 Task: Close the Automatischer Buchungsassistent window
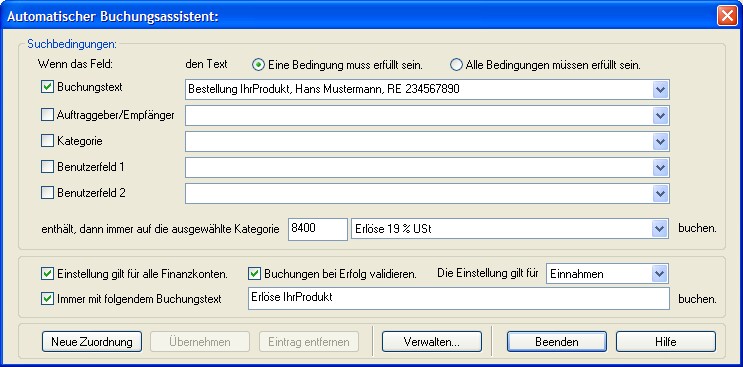(x=727, y=16)
